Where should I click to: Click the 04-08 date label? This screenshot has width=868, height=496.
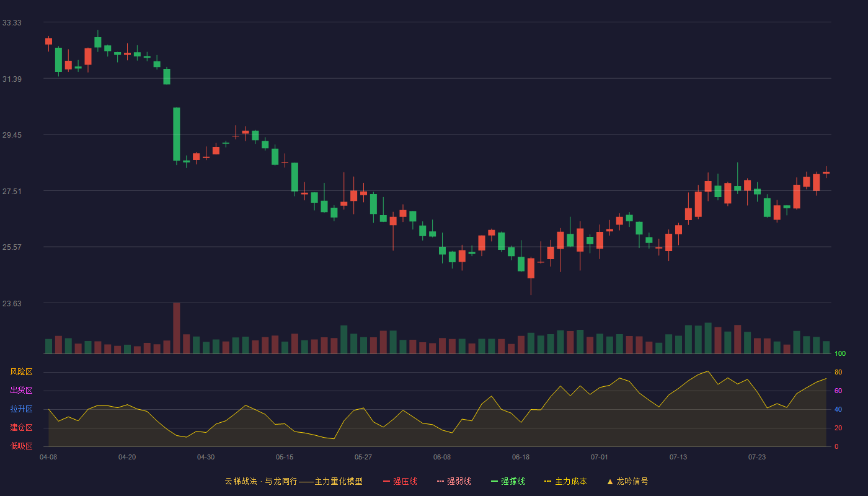[x=48, y=457]
